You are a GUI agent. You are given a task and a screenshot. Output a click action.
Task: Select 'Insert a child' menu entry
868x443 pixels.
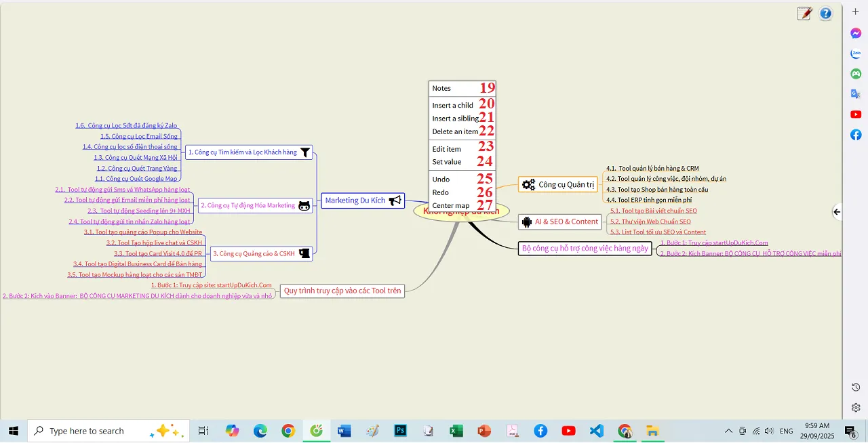pos(453,105)
